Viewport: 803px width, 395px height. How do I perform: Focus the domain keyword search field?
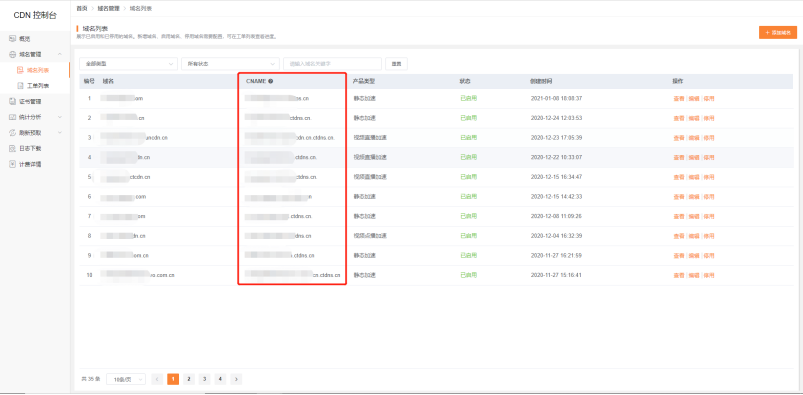coord(332,64)
